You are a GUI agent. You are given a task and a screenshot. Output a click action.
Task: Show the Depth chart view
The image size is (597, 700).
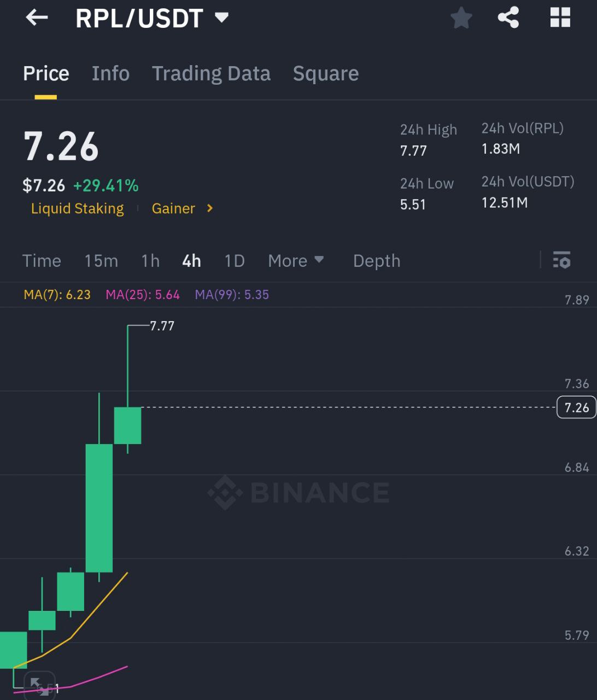pyautogui.click(x=377, y=260)
